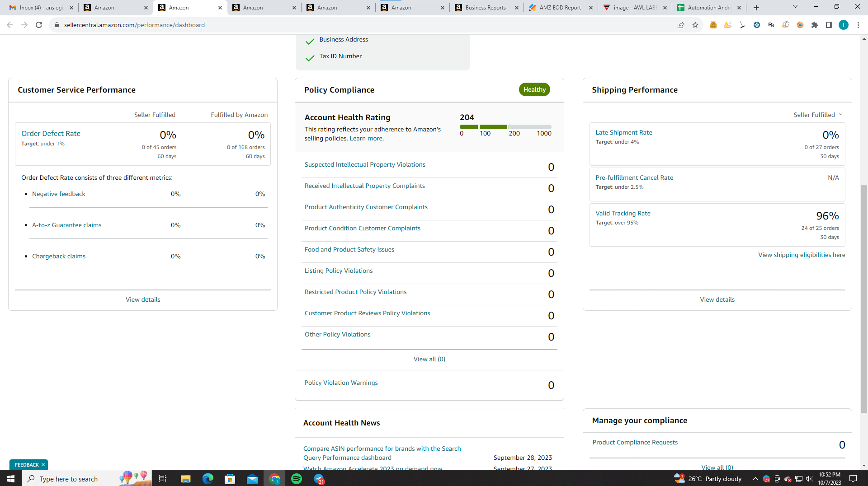
Task: Bookmark this page with the star icon
Action: pyautogui.click(x=695, y=25)
